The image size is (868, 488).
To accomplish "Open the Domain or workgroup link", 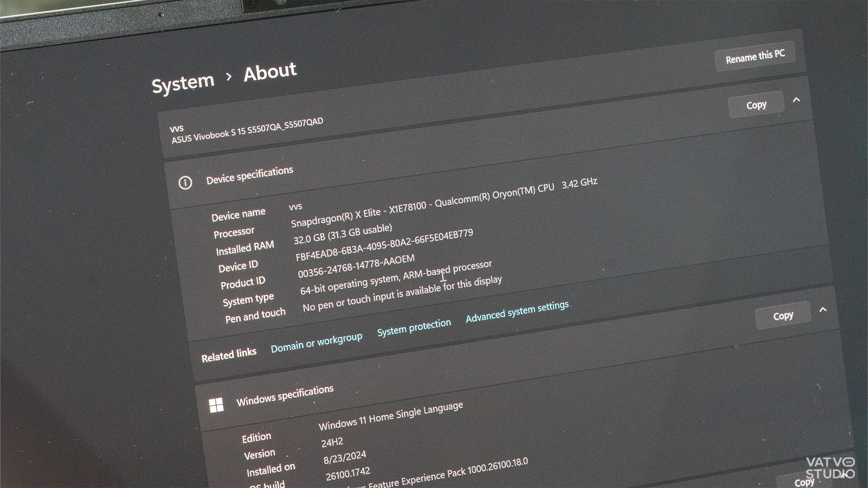I will [316, 343].
